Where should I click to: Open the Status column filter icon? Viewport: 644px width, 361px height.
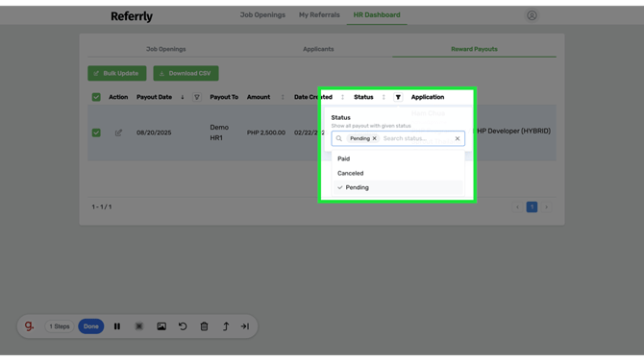point(398,97)
